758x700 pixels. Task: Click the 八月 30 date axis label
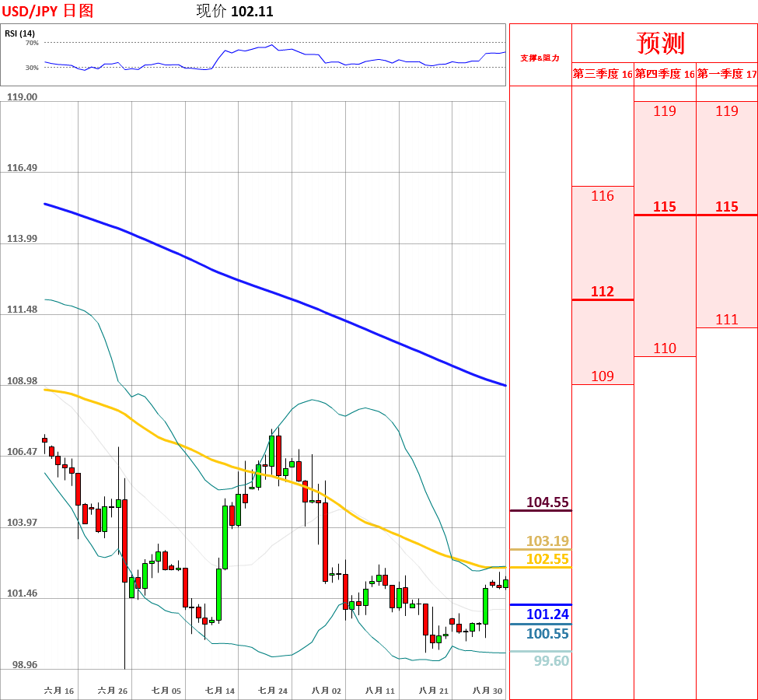pos(487,691)
